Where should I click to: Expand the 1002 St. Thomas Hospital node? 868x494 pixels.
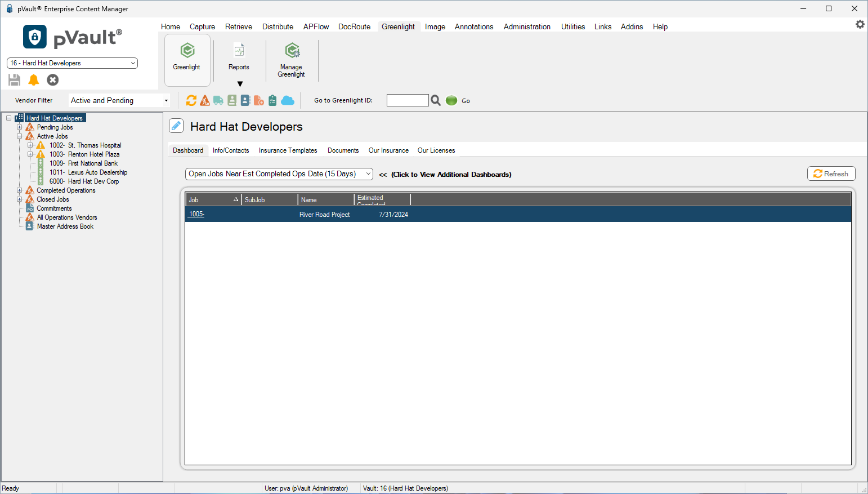pos(30,145)
